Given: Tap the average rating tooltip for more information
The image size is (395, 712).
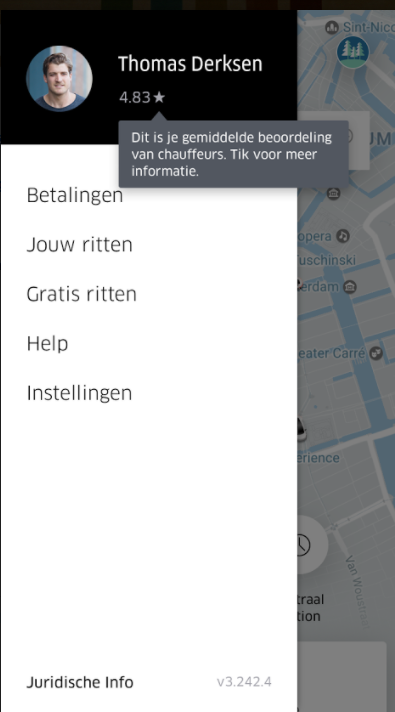Looking at the screenshot, I should click(x=233, y=154).
